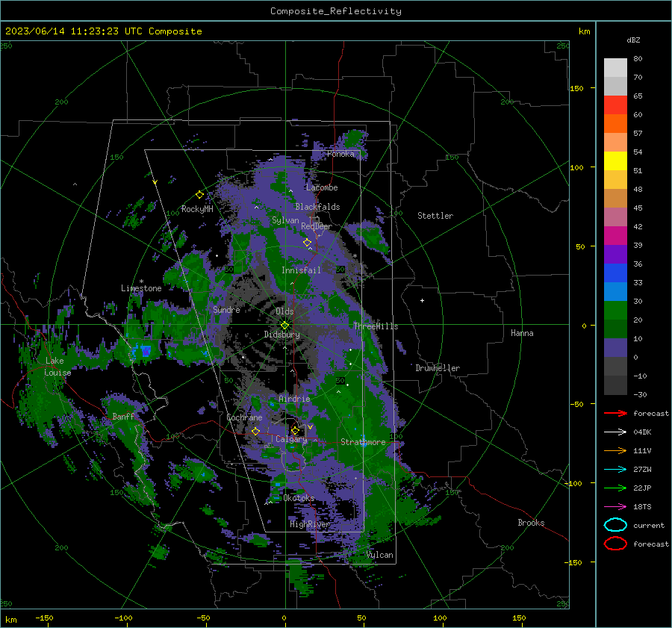Screen dimensions: 672x628
Task: Click the Okotoks city label
Action: [x=299, y=498]
